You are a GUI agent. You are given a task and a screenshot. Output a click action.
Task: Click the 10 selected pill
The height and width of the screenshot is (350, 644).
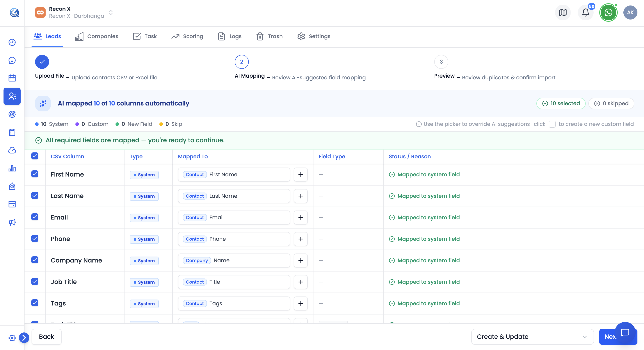[561, 104]
